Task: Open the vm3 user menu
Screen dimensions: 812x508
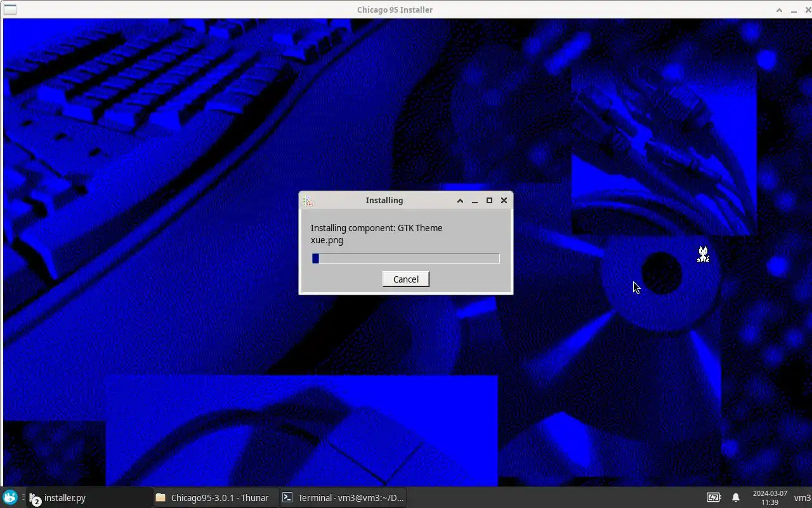Action: [x=802, y=498]
